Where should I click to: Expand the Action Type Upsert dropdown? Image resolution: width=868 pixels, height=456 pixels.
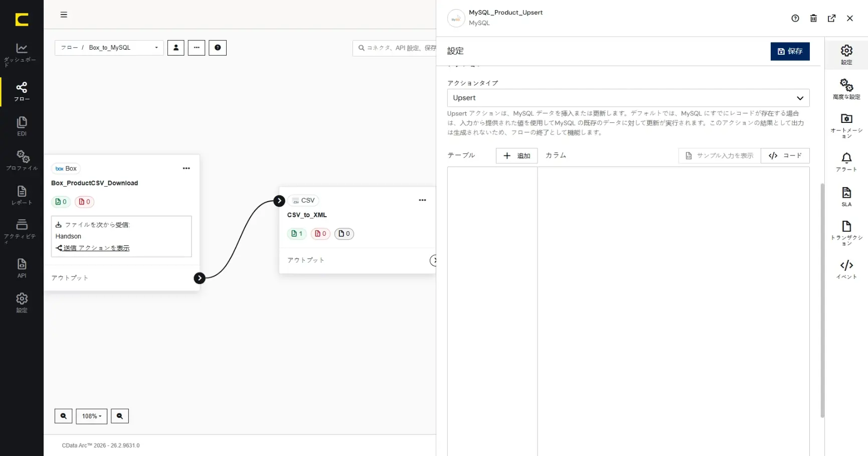(628, 98)
